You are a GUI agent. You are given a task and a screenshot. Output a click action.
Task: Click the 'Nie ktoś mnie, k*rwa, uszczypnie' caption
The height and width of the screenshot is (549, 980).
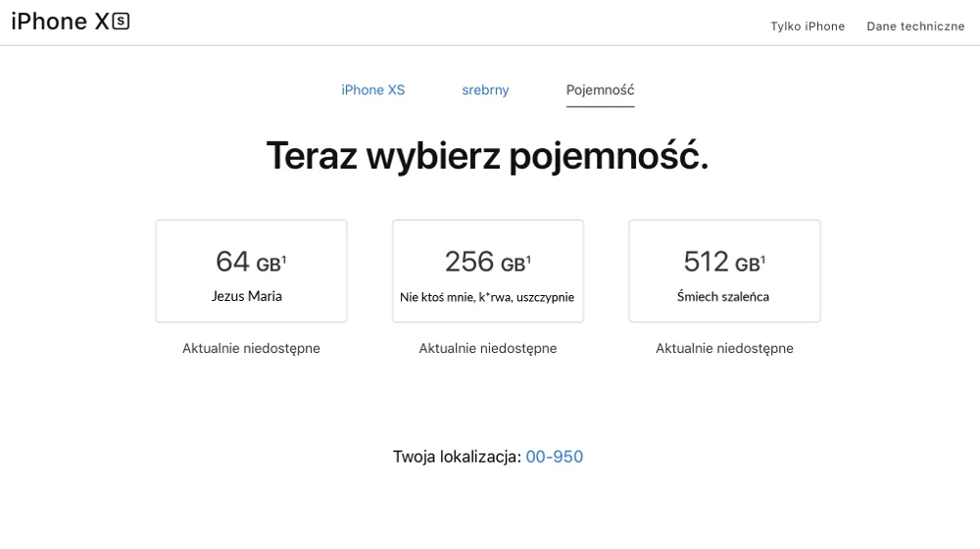487,297
